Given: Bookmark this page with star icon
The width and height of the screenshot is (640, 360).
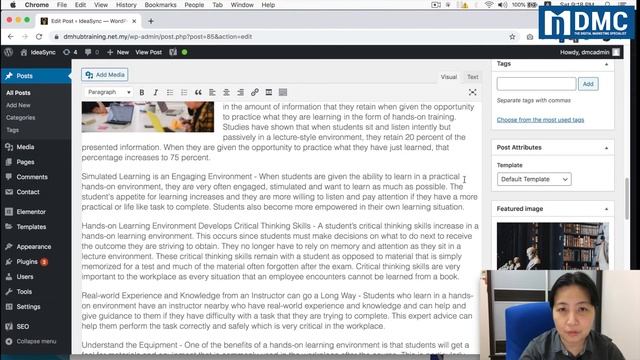Looking at the screenshot, I should pos(512,37).
